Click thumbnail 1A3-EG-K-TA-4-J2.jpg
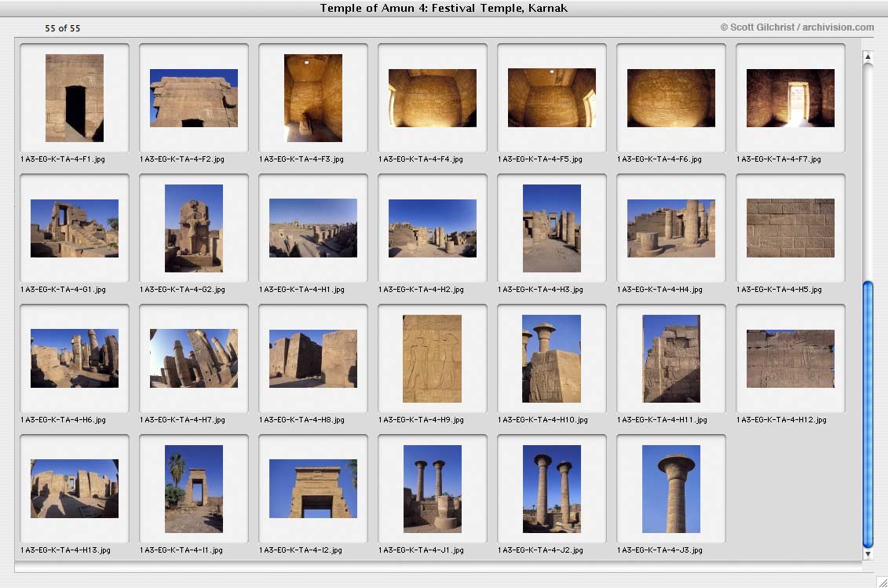The width and height of the screenshot is (888, 588). pos(552,489)
